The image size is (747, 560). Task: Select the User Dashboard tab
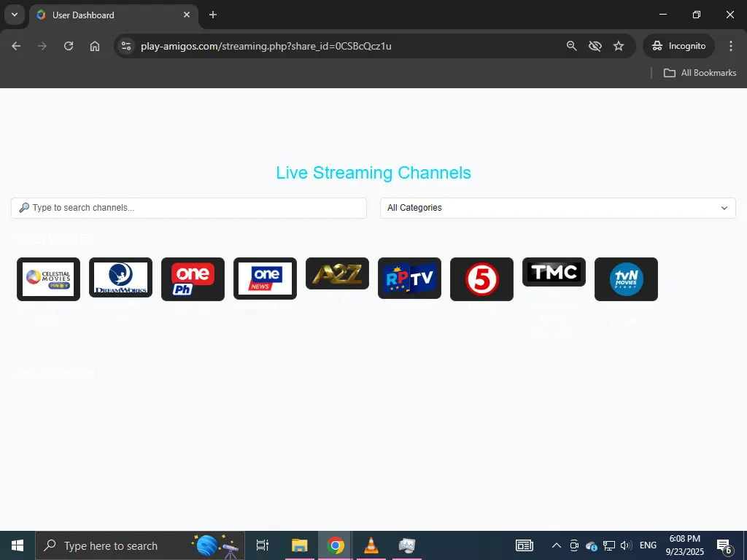[113, 15]
